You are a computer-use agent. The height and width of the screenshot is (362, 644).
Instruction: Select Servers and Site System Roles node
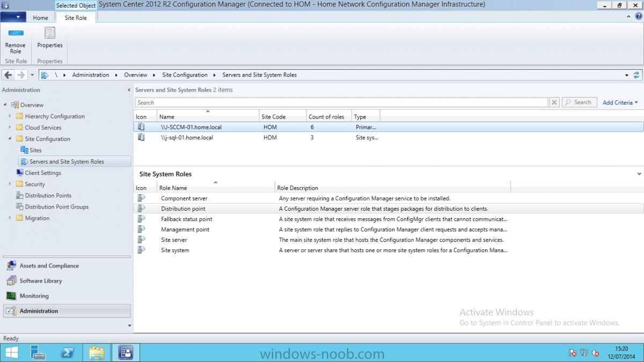(x=75, y=161)
